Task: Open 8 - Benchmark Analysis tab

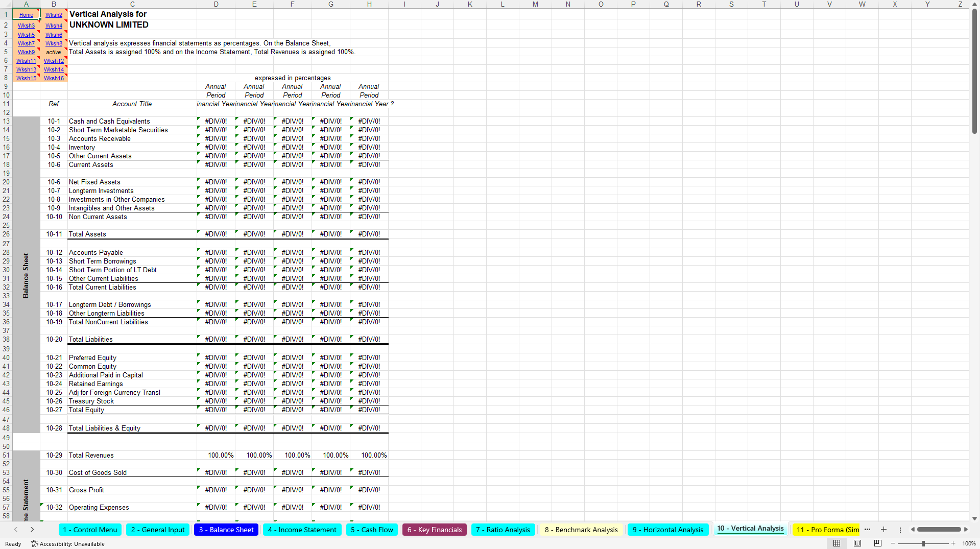Action: coord(581,530)
